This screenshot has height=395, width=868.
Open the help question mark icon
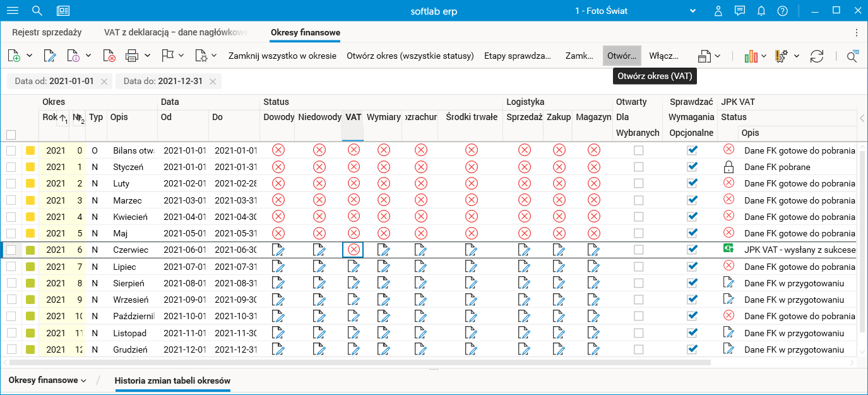click(x=783, y=11)
